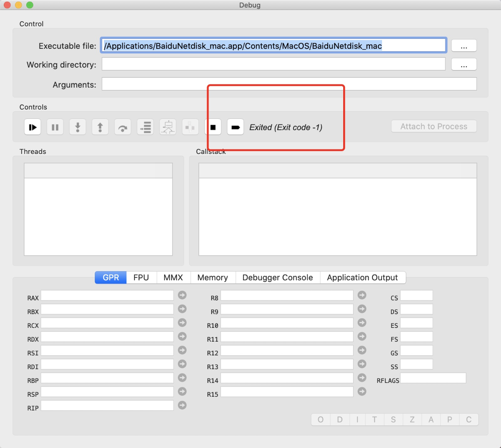Switch to the FPU tab
The height and width of the screenshot is (448, 501).
[141, 277]
